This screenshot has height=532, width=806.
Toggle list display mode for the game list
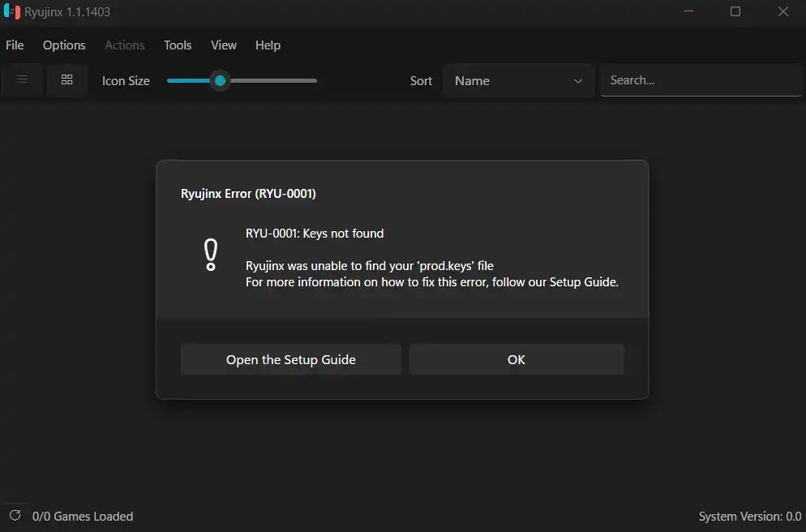click(x=22, y=79)
